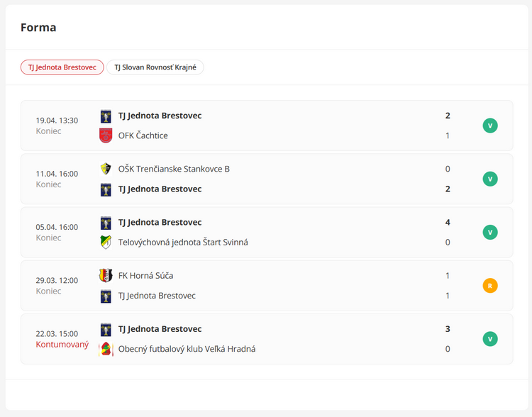Click OŠK Trenčianske Stankovce B crest
The width and height of the screenshot is (532, 417).
click(x=106, y=169)
